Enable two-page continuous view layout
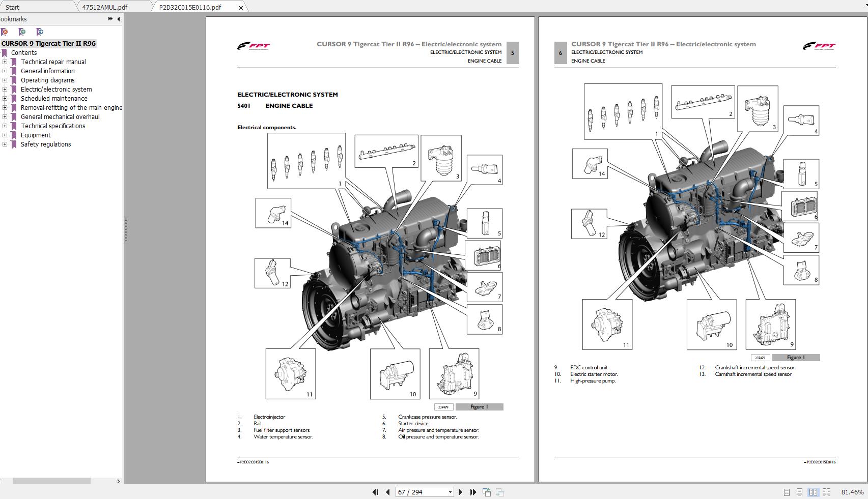Viewport: 868px width, 499px height. click(825, 492)
